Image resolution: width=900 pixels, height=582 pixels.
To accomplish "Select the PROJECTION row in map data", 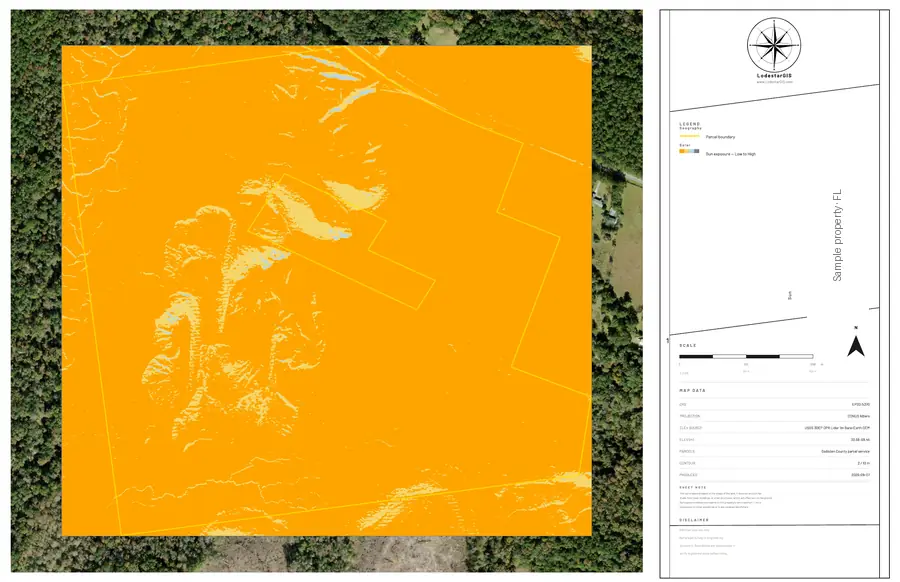I will click(774, 416).
